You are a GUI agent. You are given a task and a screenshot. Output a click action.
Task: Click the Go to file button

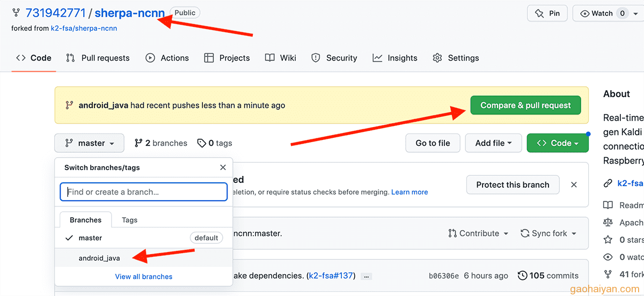pos(433,143)
